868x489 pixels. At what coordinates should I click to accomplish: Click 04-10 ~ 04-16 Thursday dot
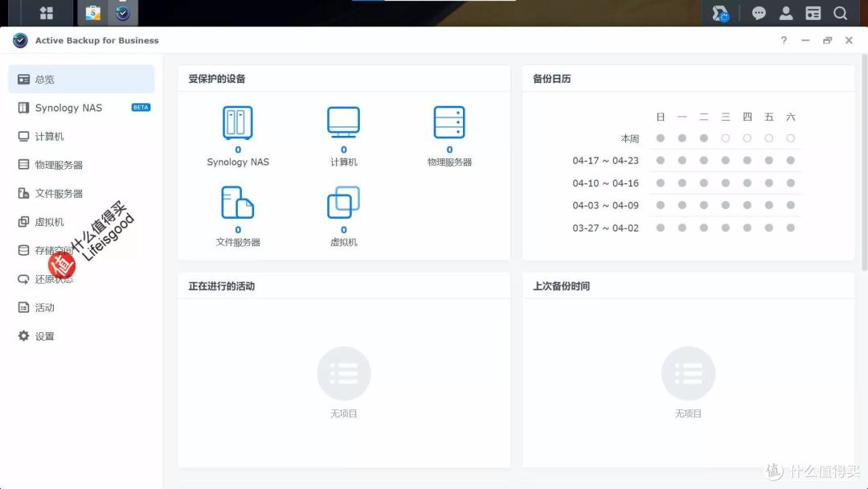coord(747,183)
